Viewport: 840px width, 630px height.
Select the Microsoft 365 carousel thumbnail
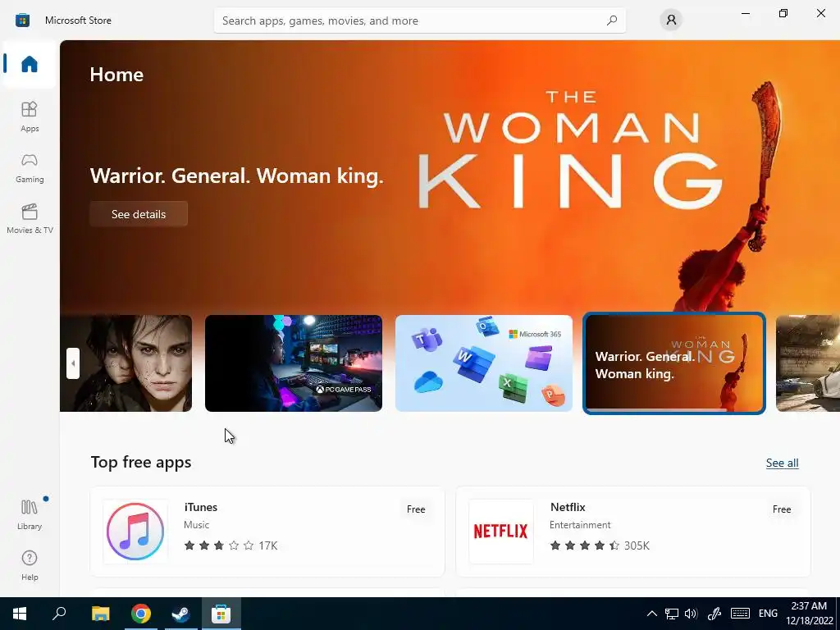coord(484,363)
